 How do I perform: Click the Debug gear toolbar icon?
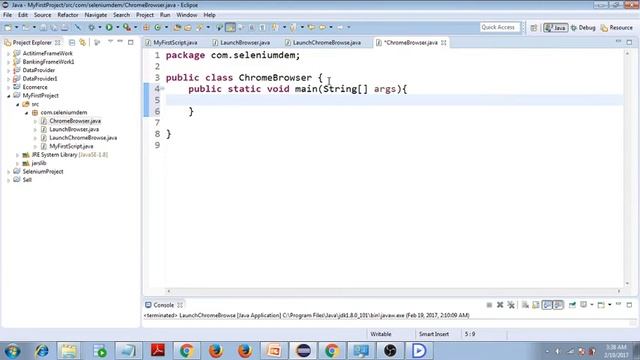(91, 27)
